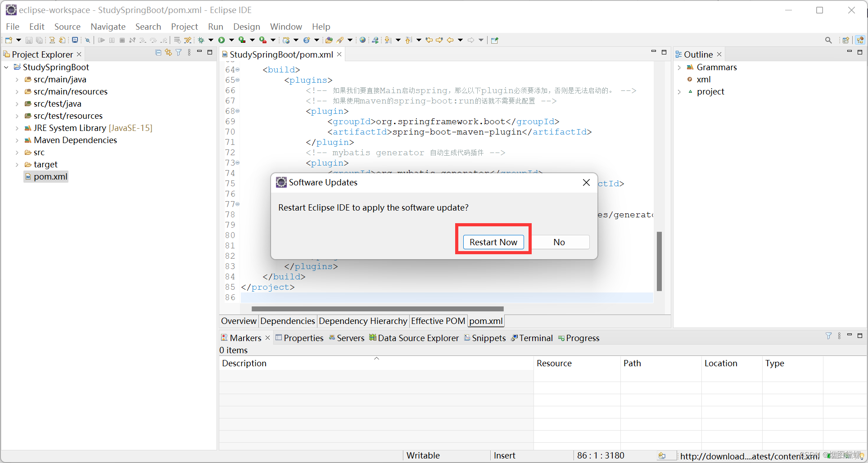Image resolution: width=868 pixels, height=463 pixels.
Task: Click the Run External Tools icon
Action: (x=262, y=40)
